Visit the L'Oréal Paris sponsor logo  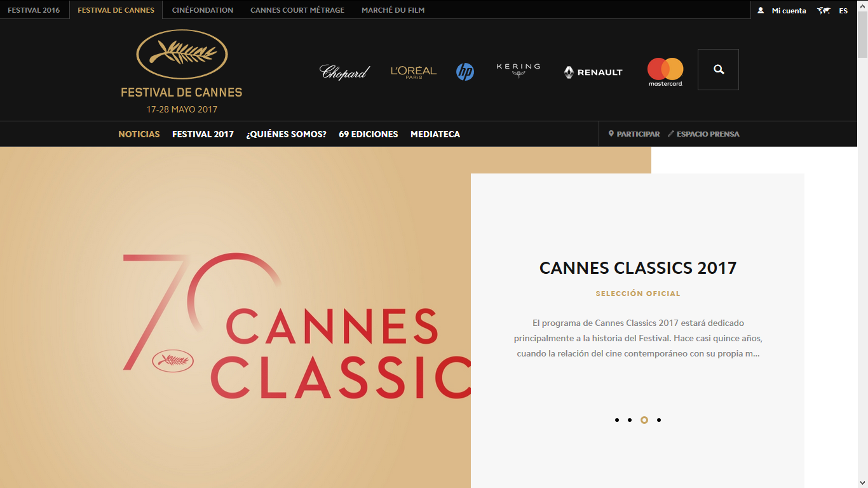[414, 72]
